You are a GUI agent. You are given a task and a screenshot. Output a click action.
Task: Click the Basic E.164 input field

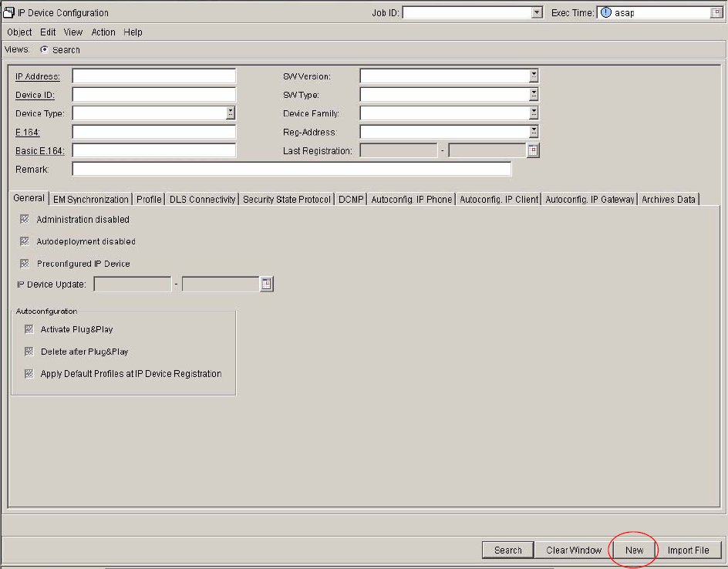point(153,150)
